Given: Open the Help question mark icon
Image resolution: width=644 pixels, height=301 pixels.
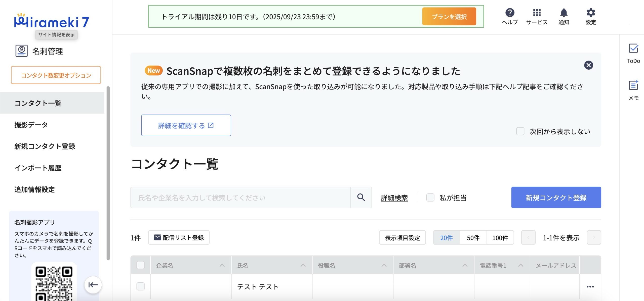Looking at the screenshot, I should coord(510,13).
